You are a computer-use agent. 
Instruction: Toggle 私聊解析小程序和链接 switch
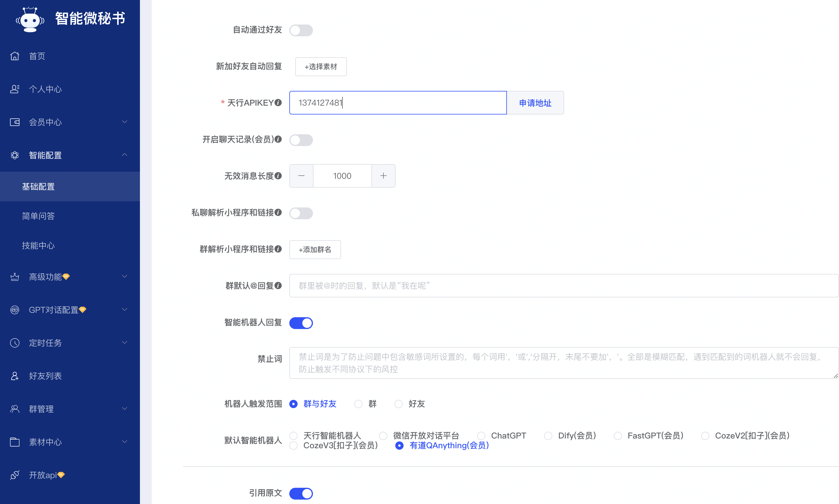point(301,213)
